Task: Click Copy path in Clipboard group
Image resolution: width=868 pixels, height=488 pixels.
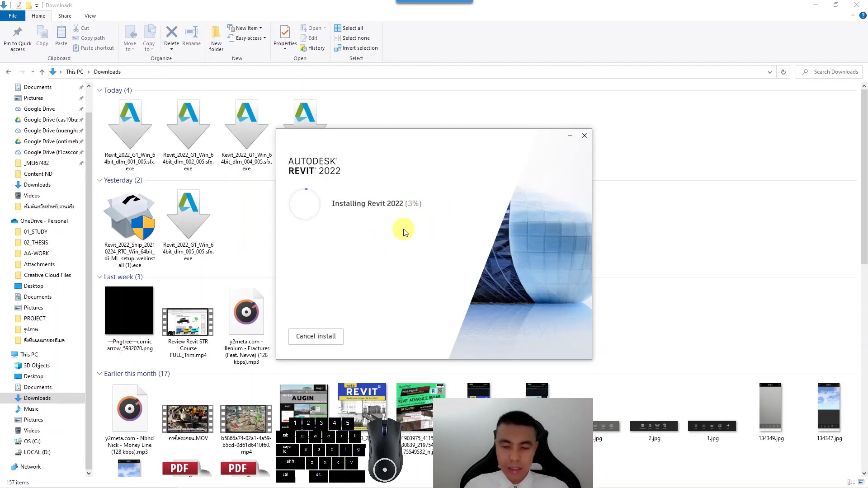Action: pos(89,38)
